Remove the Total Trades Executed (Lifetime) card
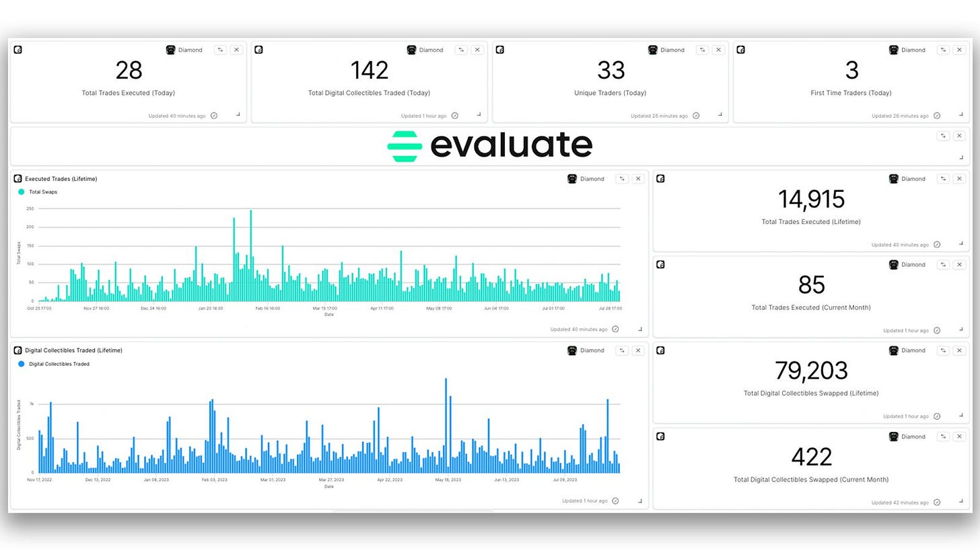Viewport: 980px width, 551px height. [x=960, y=179]
